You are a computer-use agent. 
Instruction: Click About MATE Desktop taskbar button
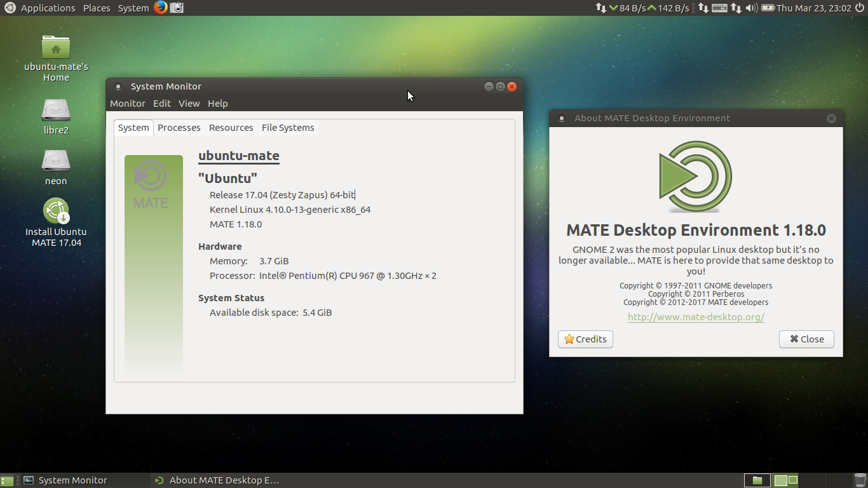217,480
